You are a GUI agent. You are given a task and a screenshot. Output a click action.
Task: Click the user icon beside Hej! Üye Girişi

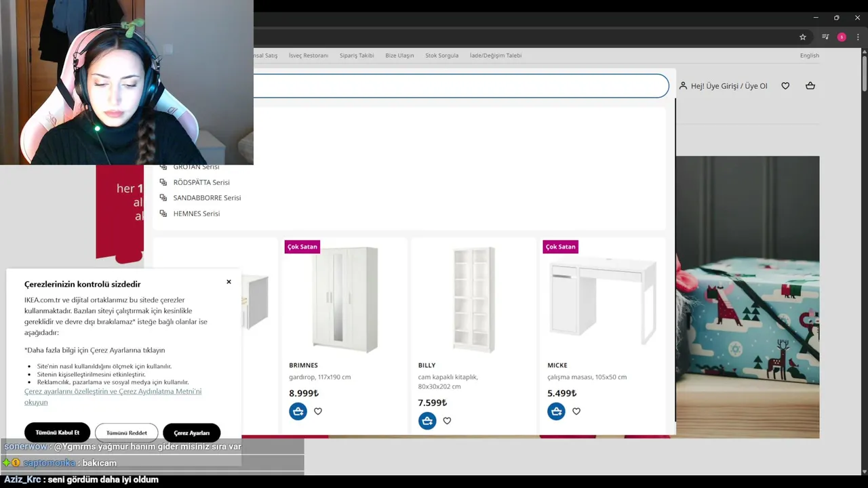coord(684,86)
